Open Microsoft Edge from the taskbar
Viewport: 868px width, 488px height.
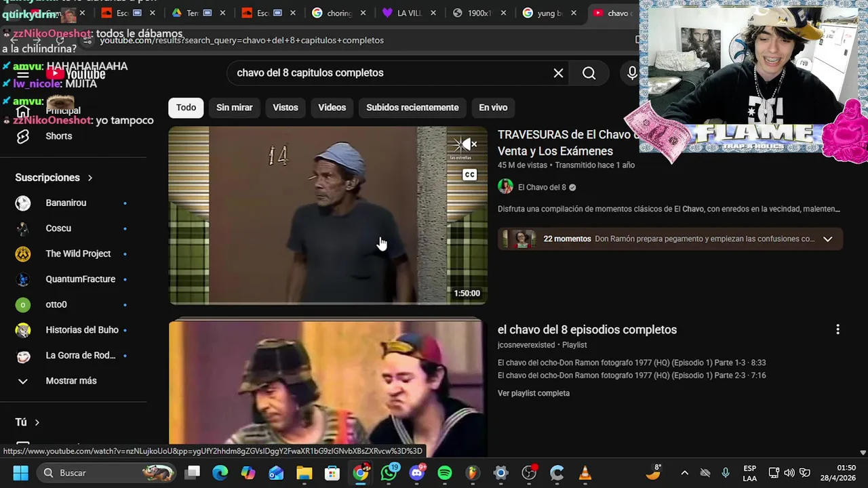pyautogui.click(x=220, y=473)
